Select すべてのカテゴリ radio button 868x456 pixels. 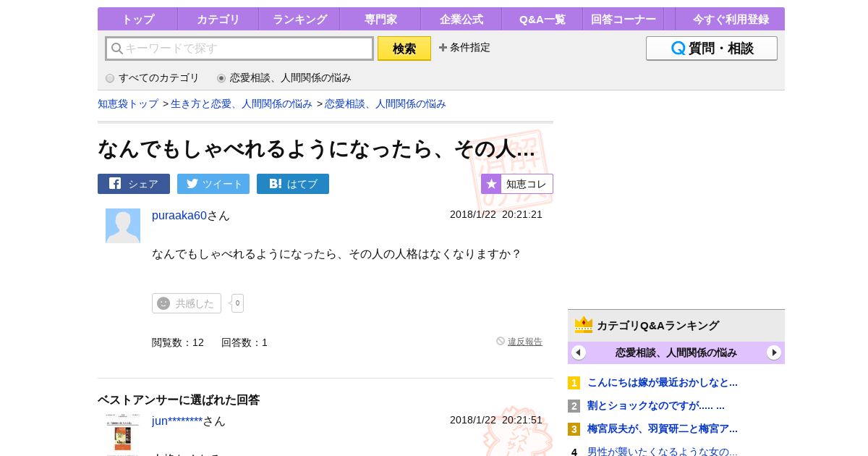pos(110,78)
